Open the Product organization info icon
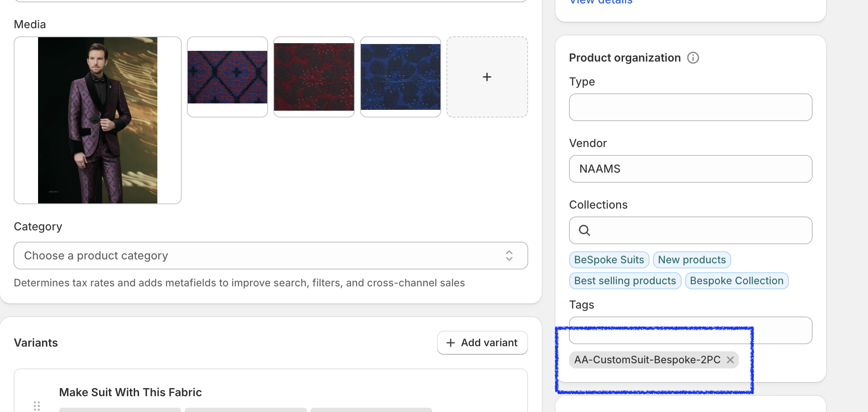 pyautogui.click(x=693, y=58)
